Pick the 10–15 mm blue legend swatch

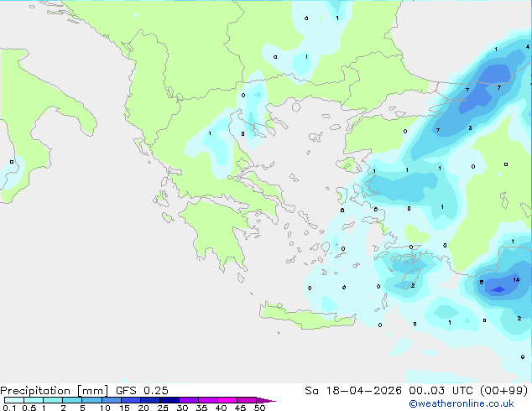pos(111,400)
